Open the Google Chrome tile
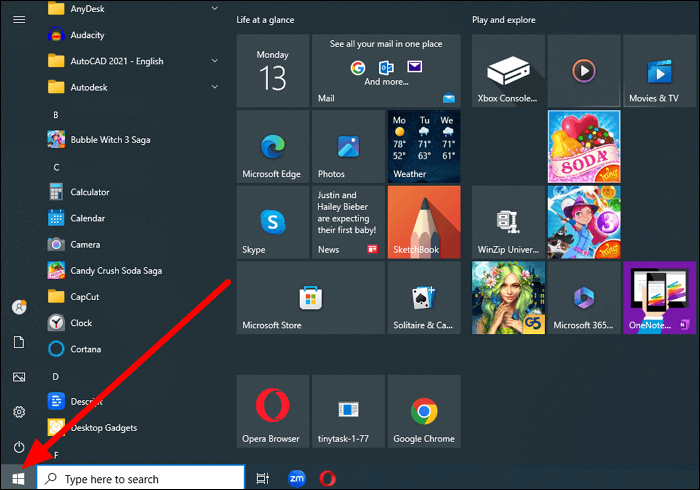Image resolution: width=700 pixels, height=490 pixels. [x=423, y=410]
